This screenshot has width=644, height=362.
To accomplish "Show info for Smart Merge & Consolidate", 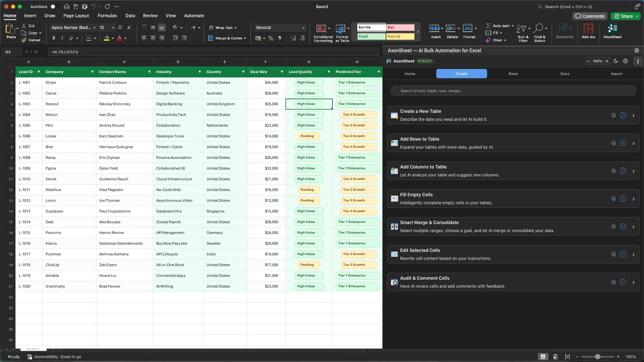I will [x=623, y=227].
